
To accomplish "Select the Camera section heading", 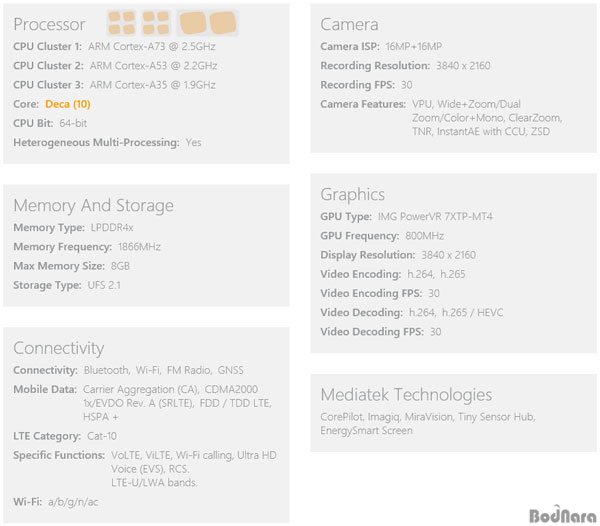I will pos(349,24).
